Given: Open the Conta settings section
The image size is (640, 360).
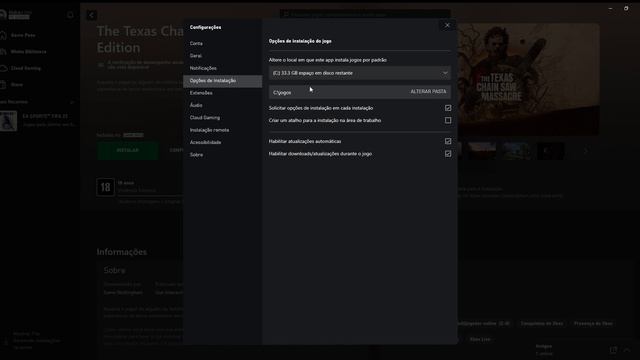Looking at the screenshot, I should [196, 43].
